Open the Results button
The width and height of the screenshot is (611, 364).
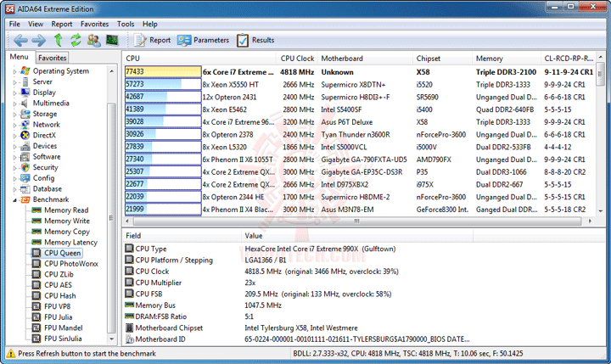255,40
